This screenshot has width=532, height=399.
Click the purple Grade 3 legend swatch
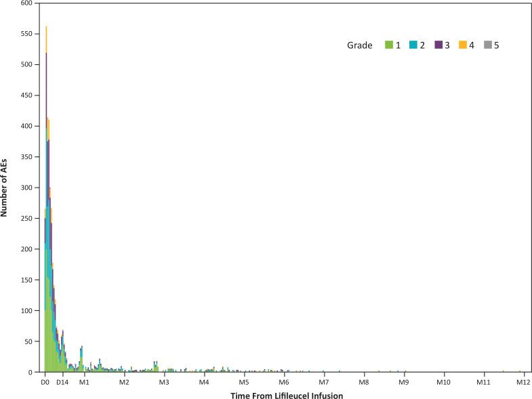pyautogui.click(x=438, y=45)
